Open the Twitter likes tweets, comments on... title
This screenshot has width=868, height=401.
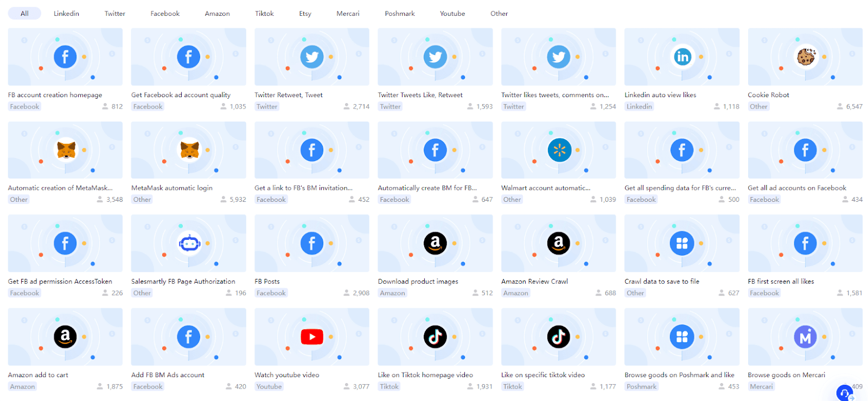click(x=555, y=95)
